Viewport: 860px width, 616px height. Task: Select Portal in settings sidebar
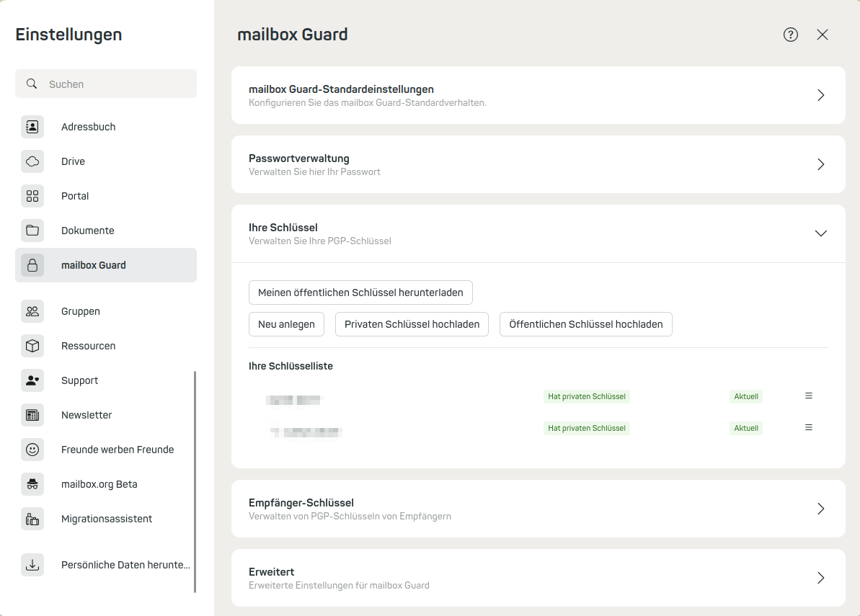coord(106,196)
